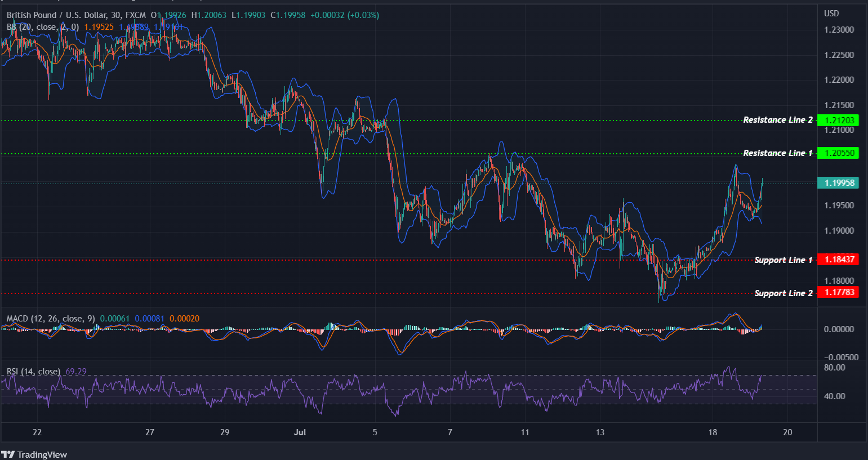The image size is (868, 460).
Task: Click the USD label above the price scale
Action: [831, 13]
